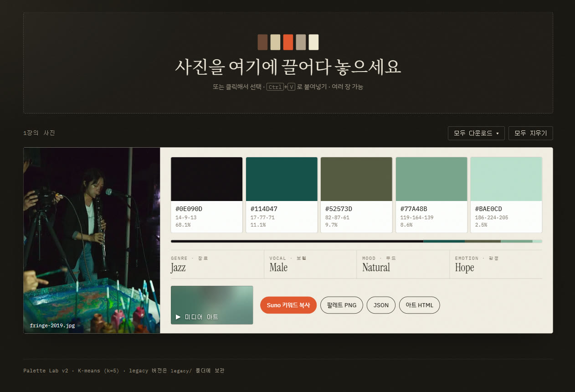
Task: Click the 모두 지우기 button
Action: tap(531, 133)
